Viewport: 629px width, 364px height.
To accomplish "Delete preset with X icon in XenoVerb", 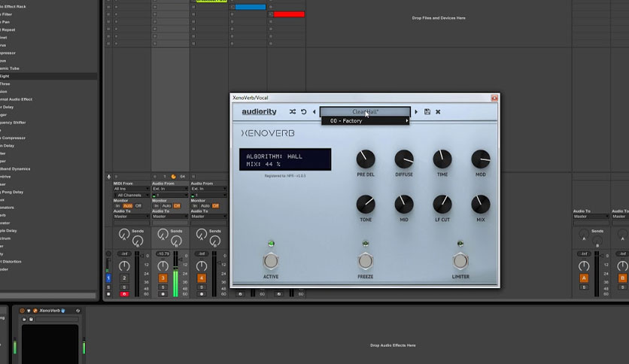I will point(438,112).
